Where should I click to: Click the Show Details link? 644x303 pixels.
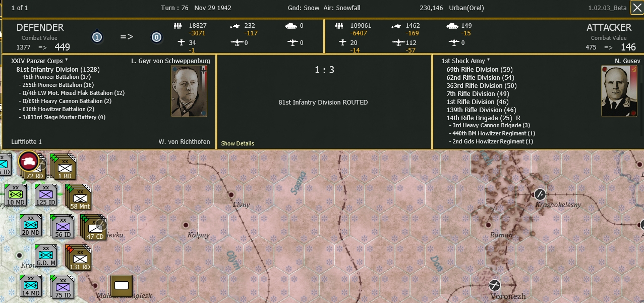(238, 143)
